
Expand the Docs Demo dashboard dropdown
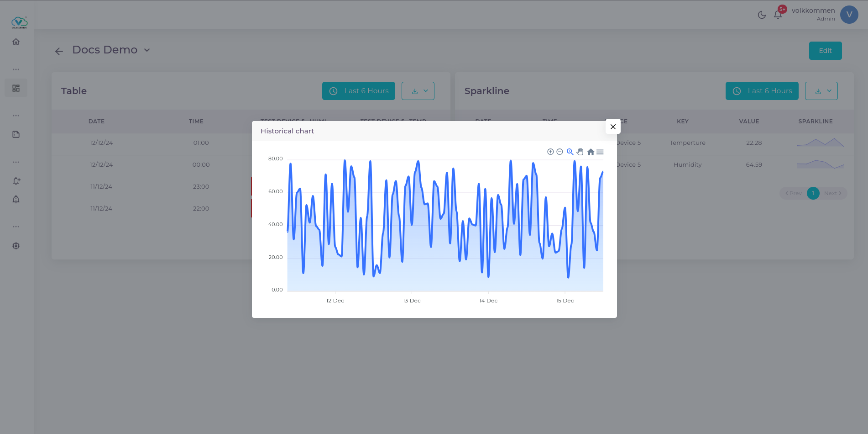(147, 50)
